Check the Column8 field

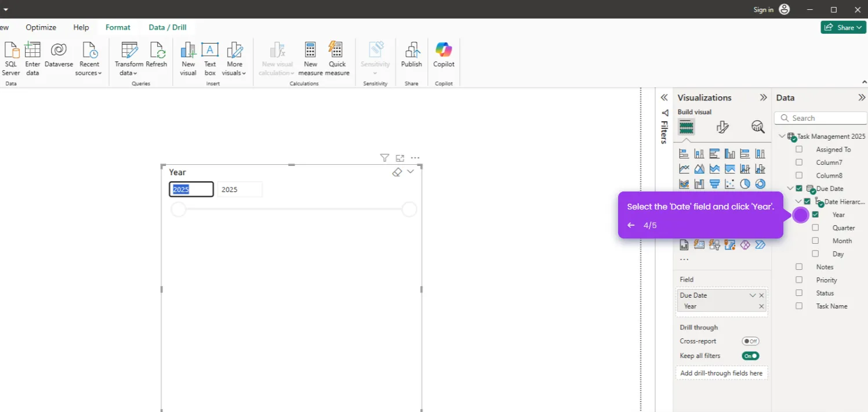point(799,175)
